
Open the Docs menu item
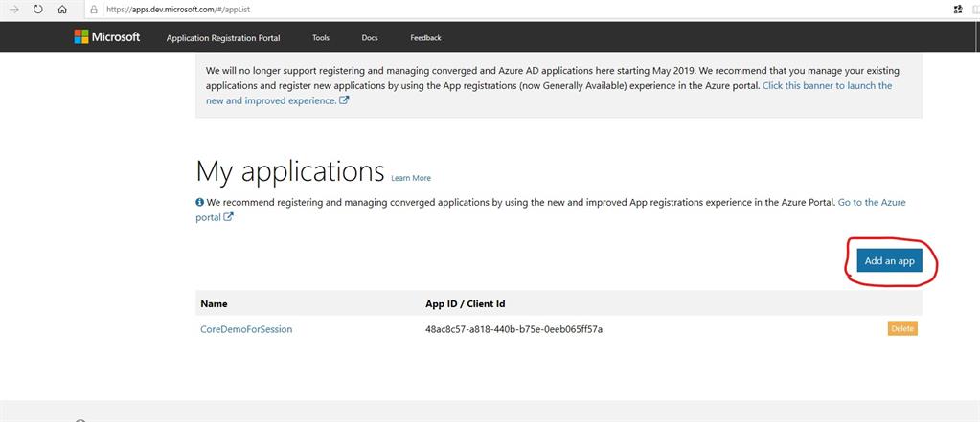click(370, 38)
